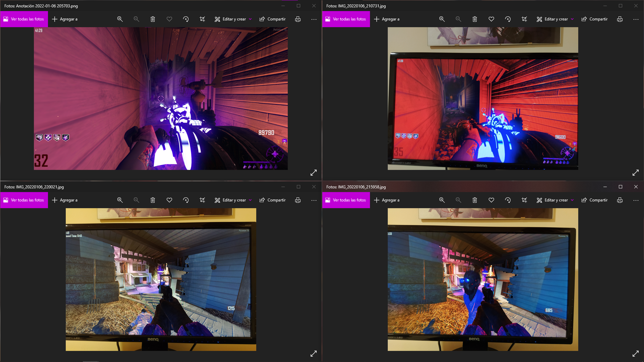The width and height of the screenshot is (644, 362).
Task: Zoom in on Anotación 2022-01-06 205703.png window
Action: pyautogui.click(x=120, y=19)
